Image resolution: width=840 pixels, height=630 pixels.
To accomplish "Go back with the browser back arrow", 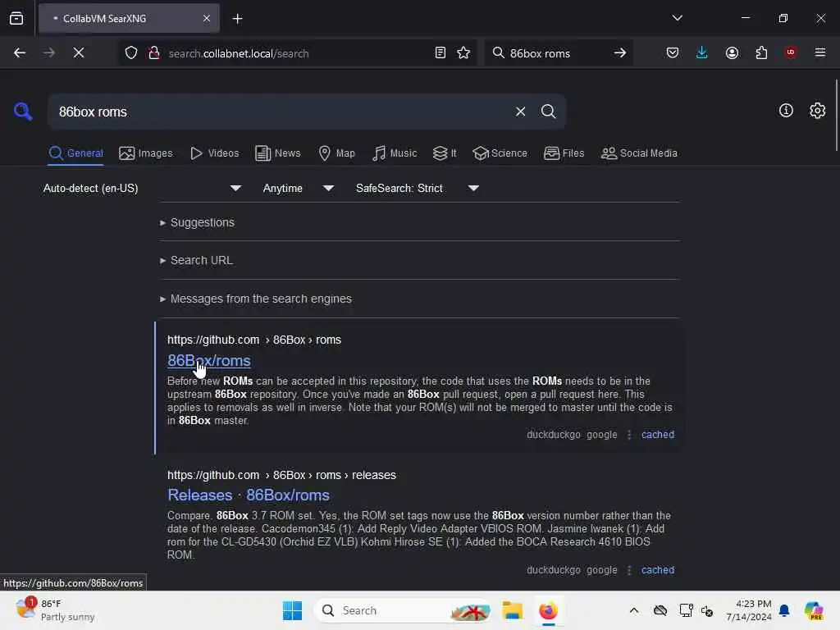I will tap(20, 52).
